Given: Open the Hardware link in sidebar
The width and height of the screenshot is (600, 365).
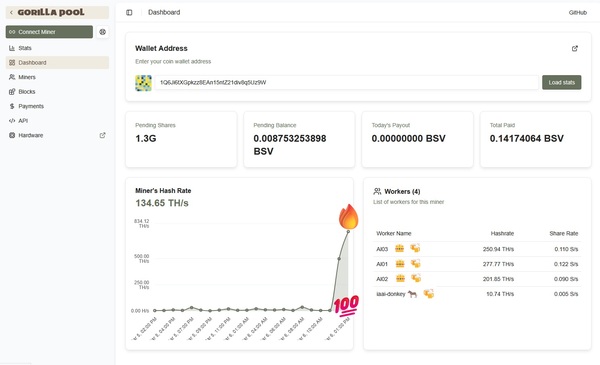Looking at the screenshot, I should pos(31,135).
